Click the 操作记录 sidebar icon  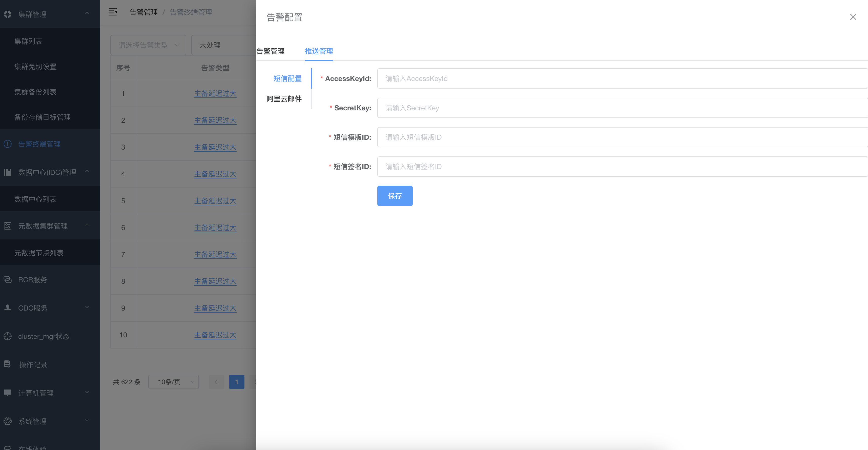point(7,364)
